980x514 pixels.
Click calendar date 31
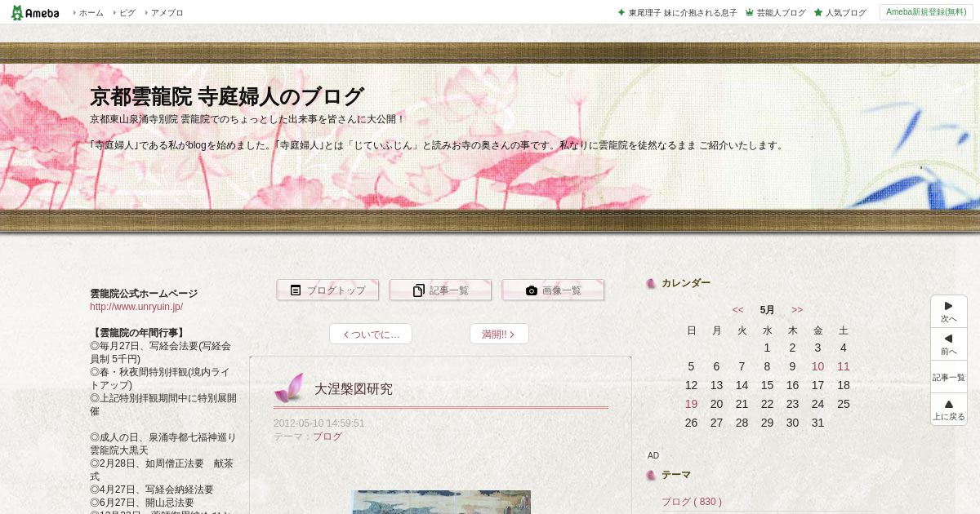pos(817,423)
